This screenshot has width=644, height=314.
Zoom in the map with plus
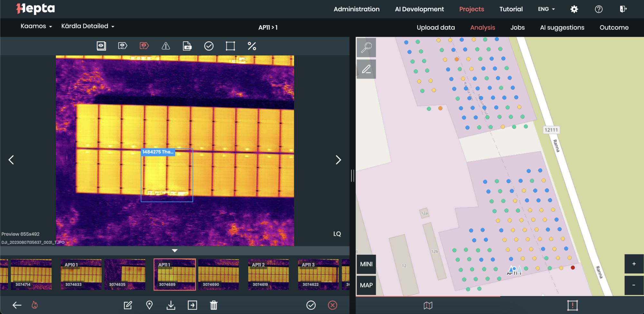(x=634, y=264)
